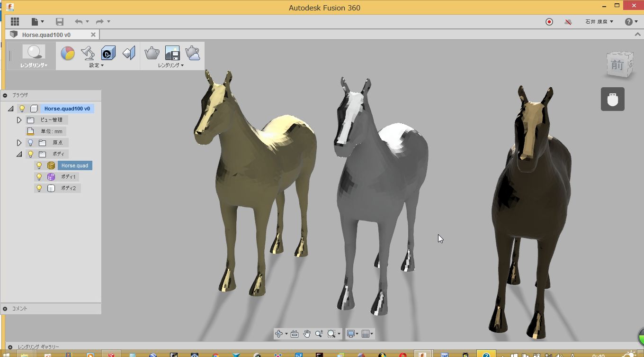Open Display Settings monitor icon
The image size is (644, 357).
point(350,334)
